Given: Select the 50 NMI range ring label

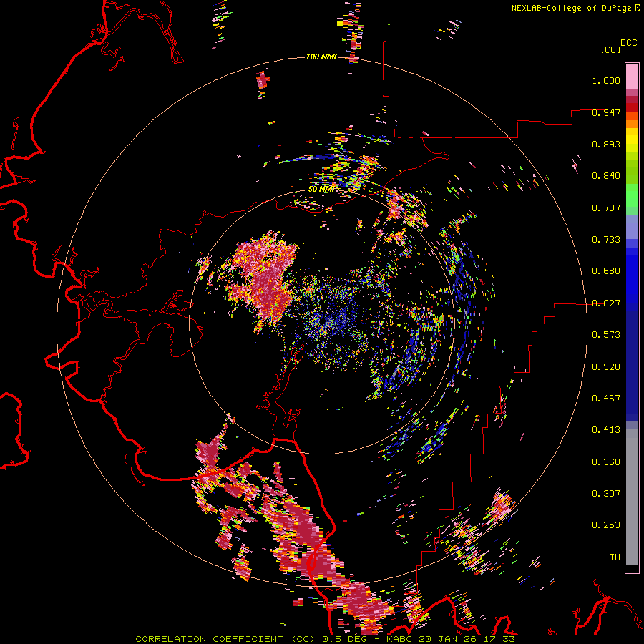Looking at the screenshot, I should coord(321,190).
